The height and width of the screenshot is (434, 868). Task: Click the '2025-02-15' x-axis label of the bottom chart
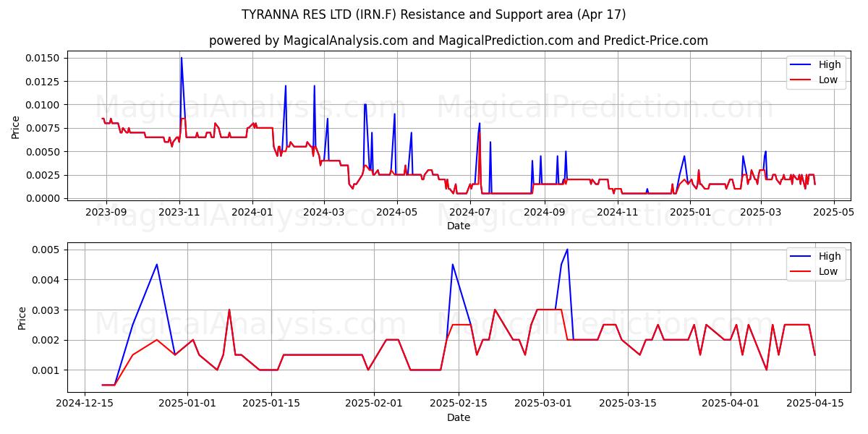458,404
